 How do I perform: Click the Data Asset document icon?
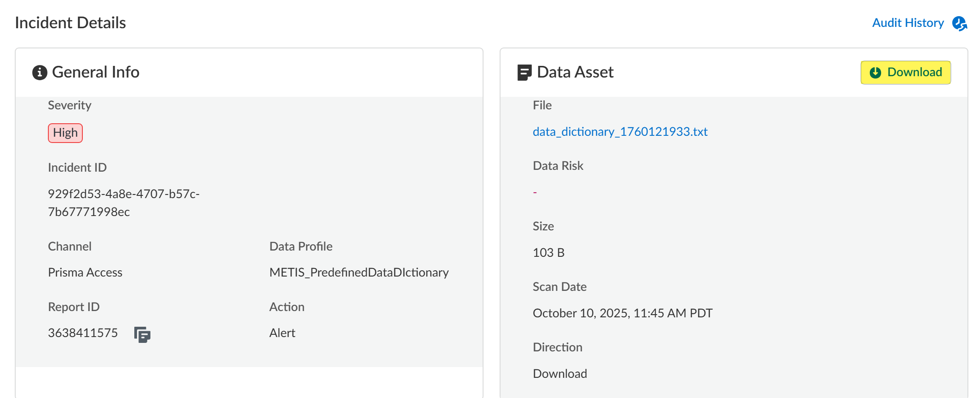pos(524,72)
